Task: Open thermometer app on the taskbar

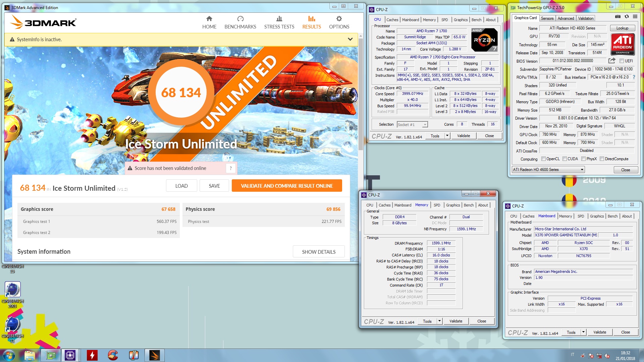Action: pos(133,355)
